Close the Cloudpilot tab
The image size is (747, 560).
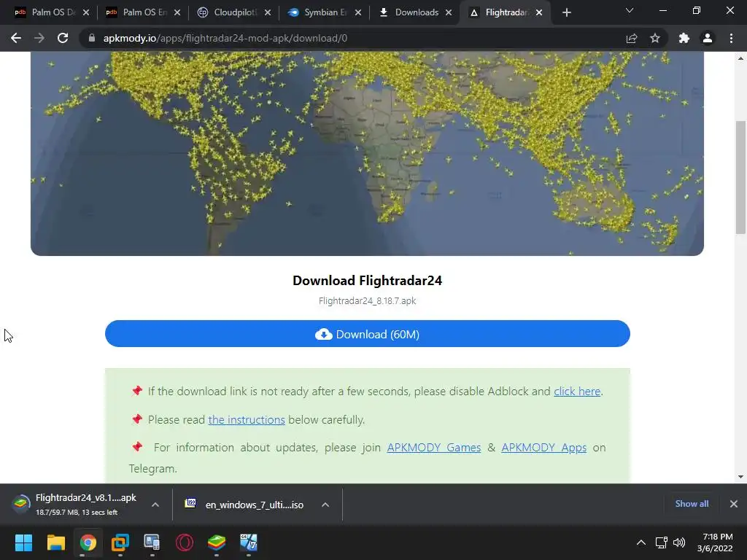pyautogui.click(x=268, y=13)
